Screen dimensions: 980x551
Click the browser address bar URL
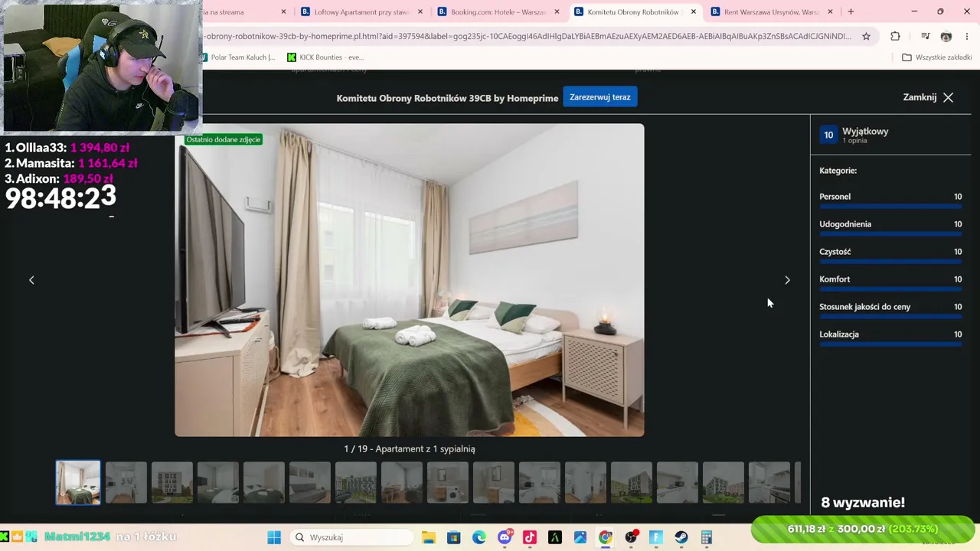click(528, 36)
